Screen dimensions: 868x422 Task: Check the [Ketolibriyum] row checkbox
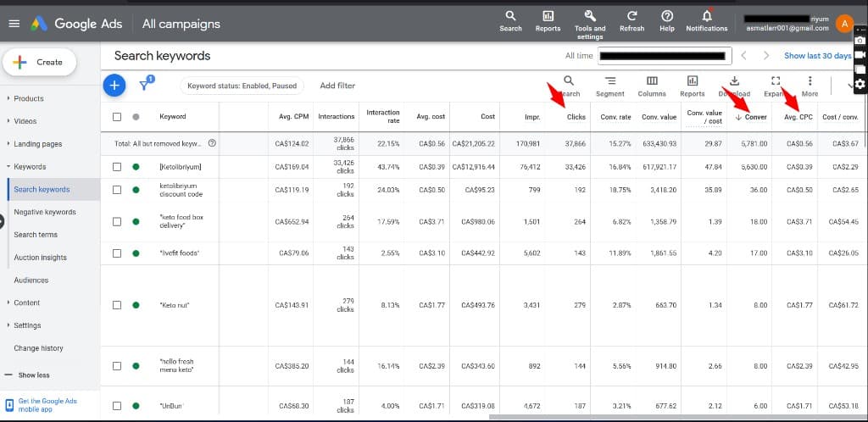click(x=117, y=167)
